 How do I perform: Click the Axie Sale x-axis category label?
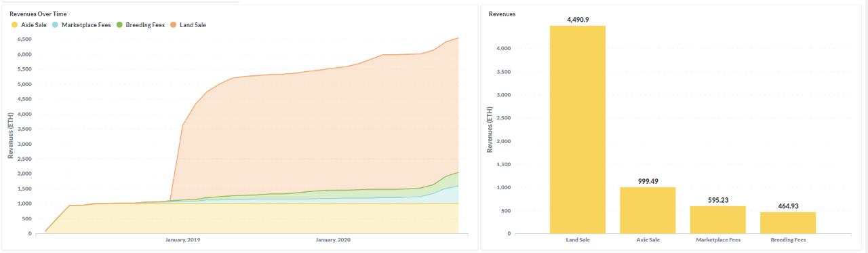pyautogui.click(x=648, y=240)
